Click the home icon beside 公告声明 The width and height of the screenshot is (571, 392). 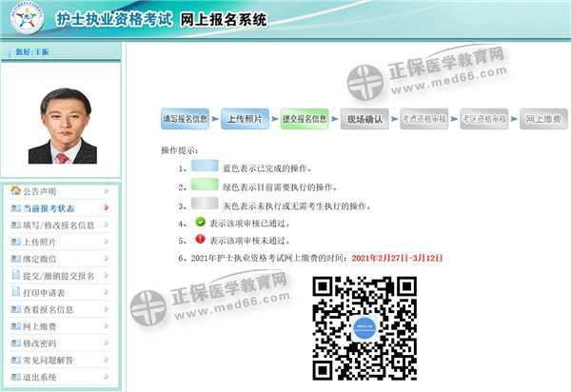[x=15, y=191]
